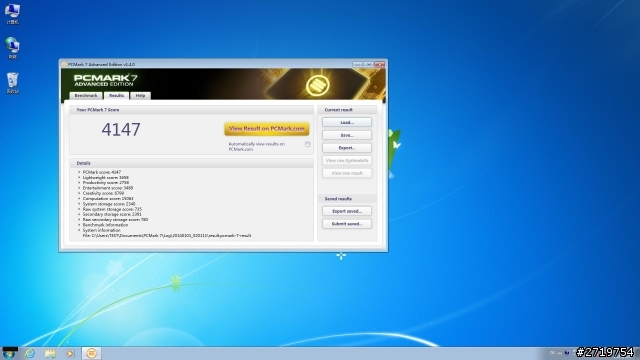Open the Help tab
The image size is (640, 360).
click(x=140, y=96)
